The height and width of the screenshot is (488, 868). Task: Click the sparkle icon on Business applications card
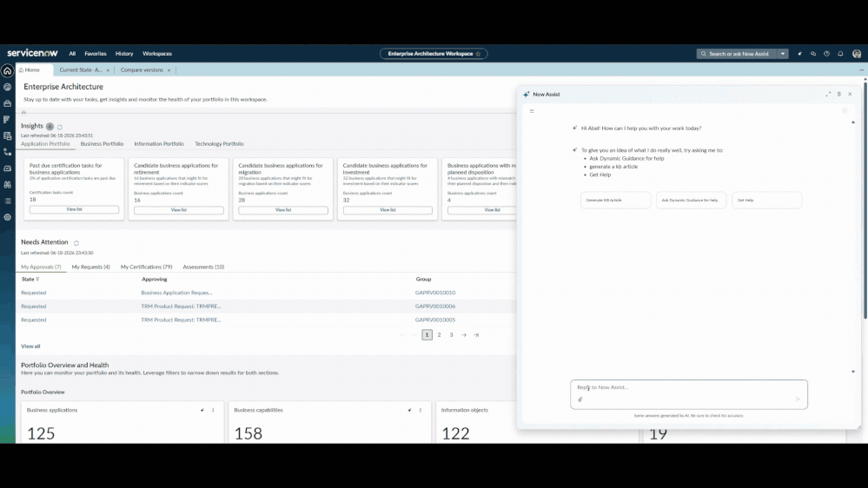[x=202, y=410]
